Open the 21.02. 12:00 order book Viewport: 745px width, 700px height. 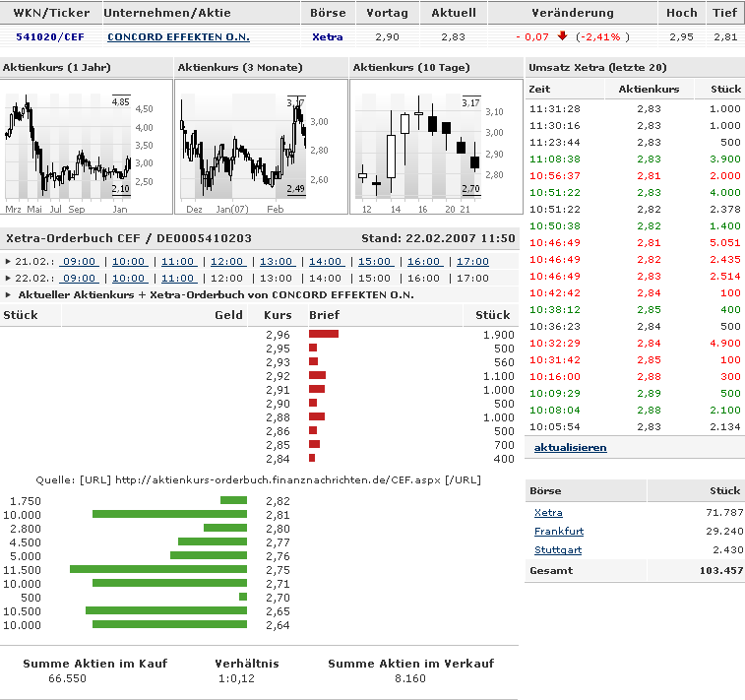tap(226, 261)
